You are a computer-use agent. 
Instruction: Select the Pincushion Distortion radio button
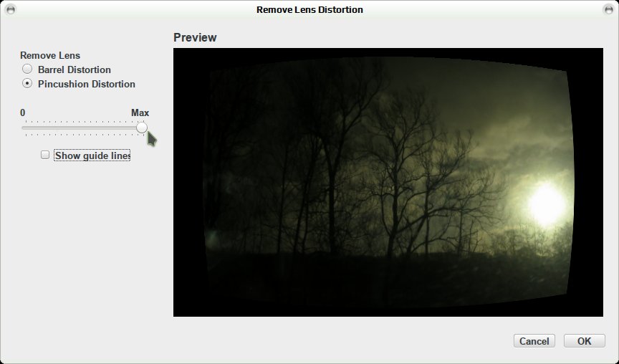[x=27, y=83]
